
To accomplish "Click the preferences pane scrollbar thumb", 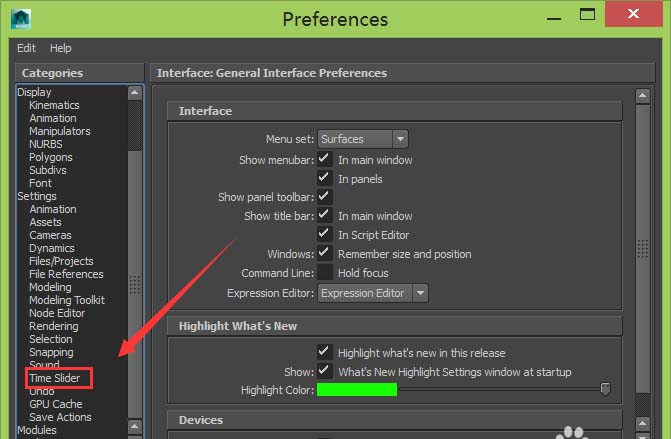I will coord(642,249).
